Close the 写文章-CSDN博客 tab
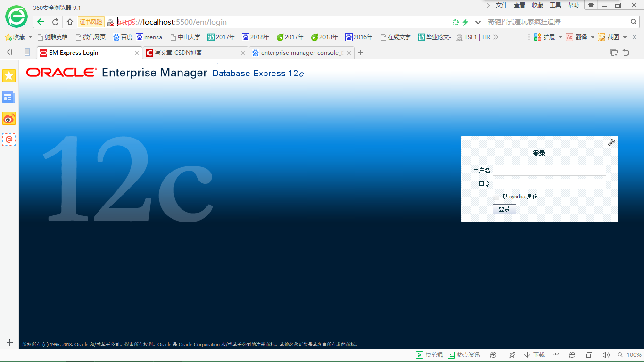 coord(243,53)
